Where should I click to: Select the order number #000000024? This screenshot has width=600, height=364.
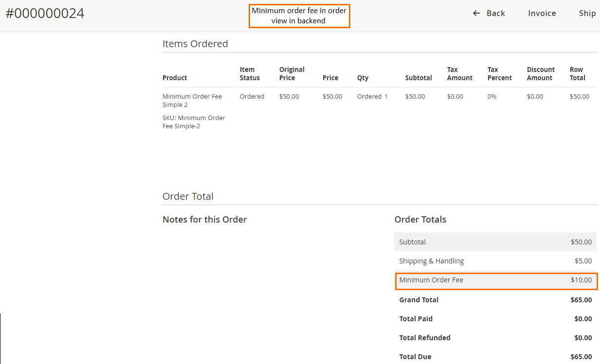(45, 13)
